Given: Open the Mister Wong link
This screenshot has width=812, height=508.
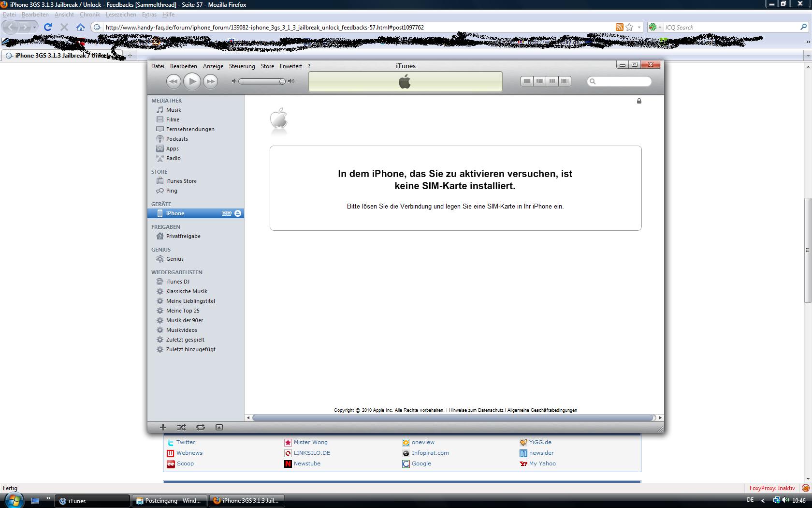Looking at the screenshot, I should click(x=310, y=442).
